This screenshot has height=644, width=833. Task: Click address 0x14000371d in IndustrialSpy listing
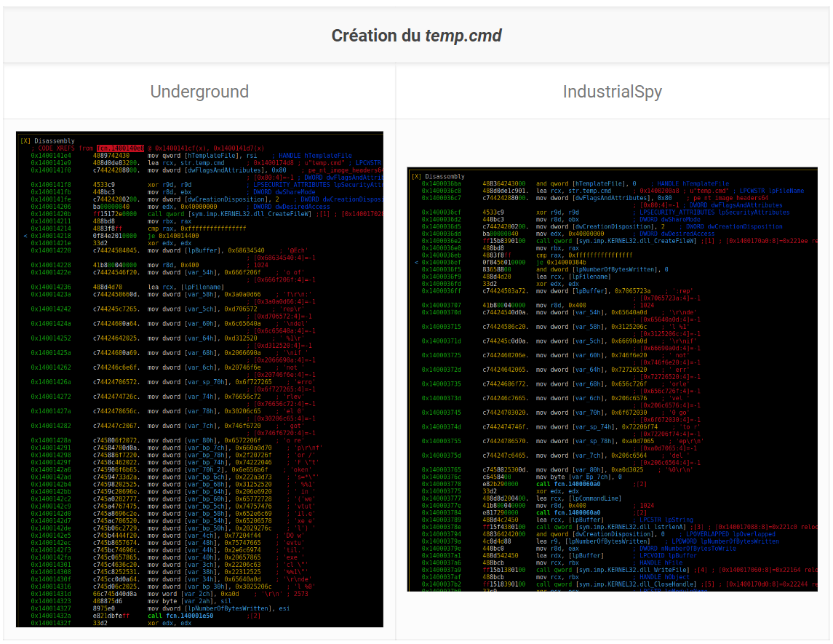[x=441, y=341]
